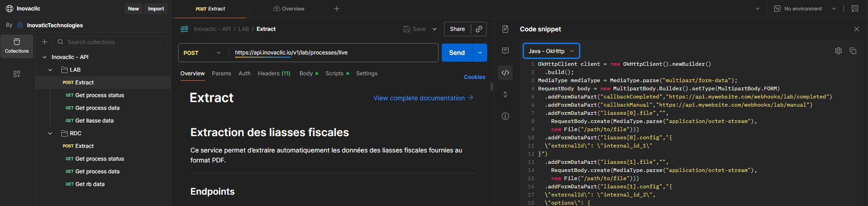Viewport: 868px width, 206px height.
Task: Click the copy link icon beside Share
Action: pos(479,29)
